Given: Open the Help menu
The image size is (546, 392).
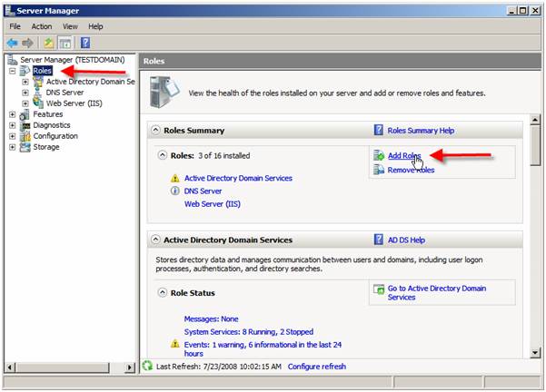Looking at the screenshot, I should coord(95,26).
